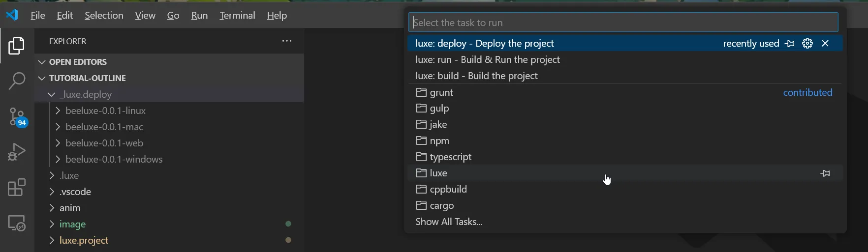Image resolution: width=868 pixels, height=252 pixels.
Task: Open the Selection menu
Action: (104, 15)
